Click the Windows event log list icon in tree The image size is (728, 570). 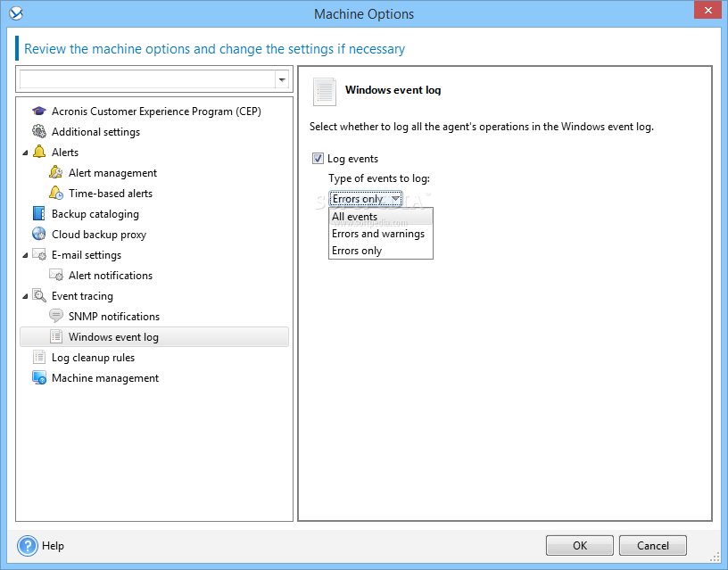click(55, 336)
